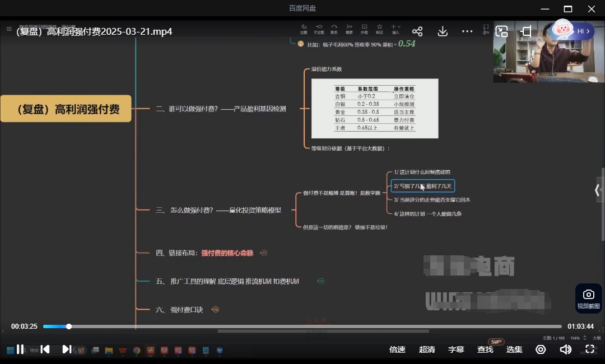Open the 倍速 playback speed menu
The image size is (605, 364).
tap(397, 349)
